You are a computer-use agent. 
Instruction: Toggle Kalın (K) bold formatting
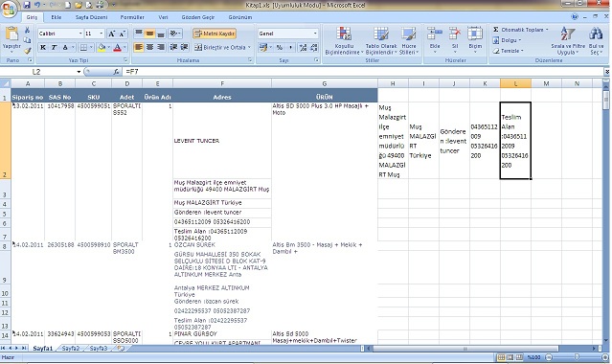tap(43, 48)
